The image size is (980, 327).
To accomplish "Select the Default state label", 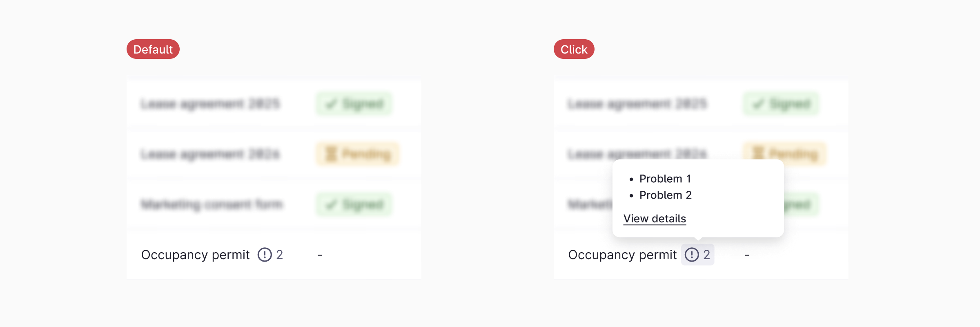I will point(153,49).
